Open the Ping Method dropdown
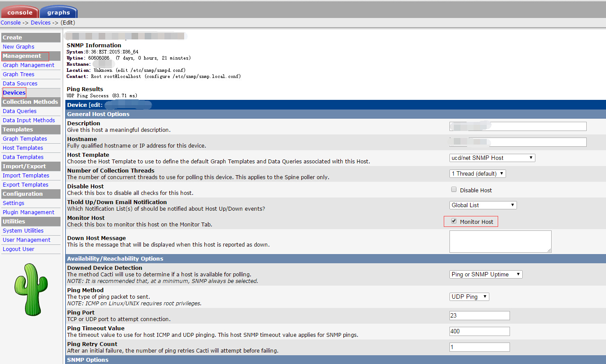The height and width of the screenshot is (364, 606). tap(469, 297)
